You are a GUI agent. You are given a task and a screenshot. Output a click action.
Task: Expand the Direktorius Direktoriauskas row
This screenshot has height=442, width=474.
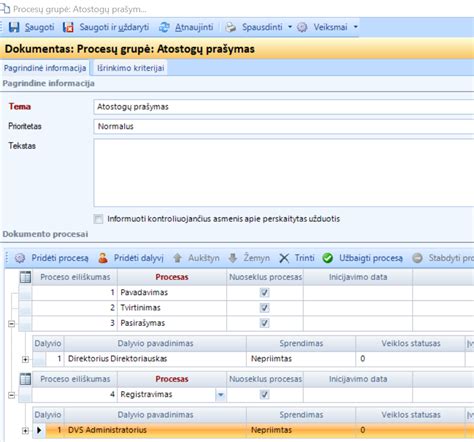coord(25,359)
